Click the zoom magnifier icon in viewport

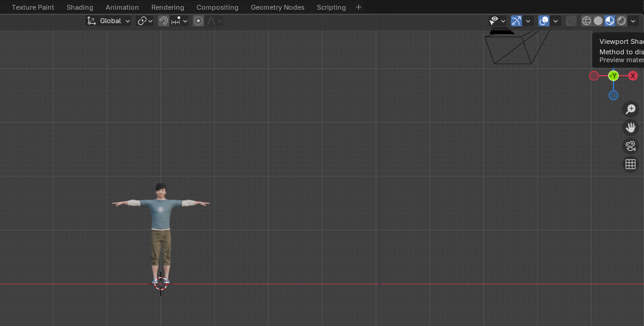(x=631, y=109)
